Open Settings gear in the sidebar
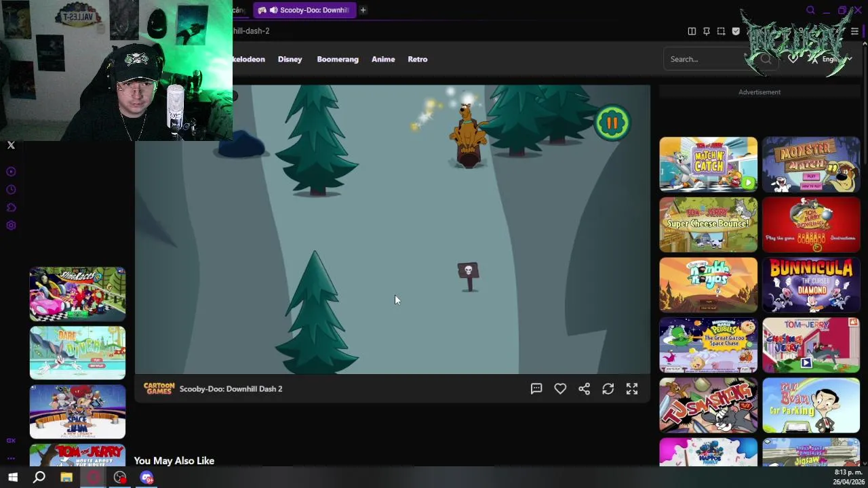The width and height of the screenshot is (868, 488). [11, 226]
